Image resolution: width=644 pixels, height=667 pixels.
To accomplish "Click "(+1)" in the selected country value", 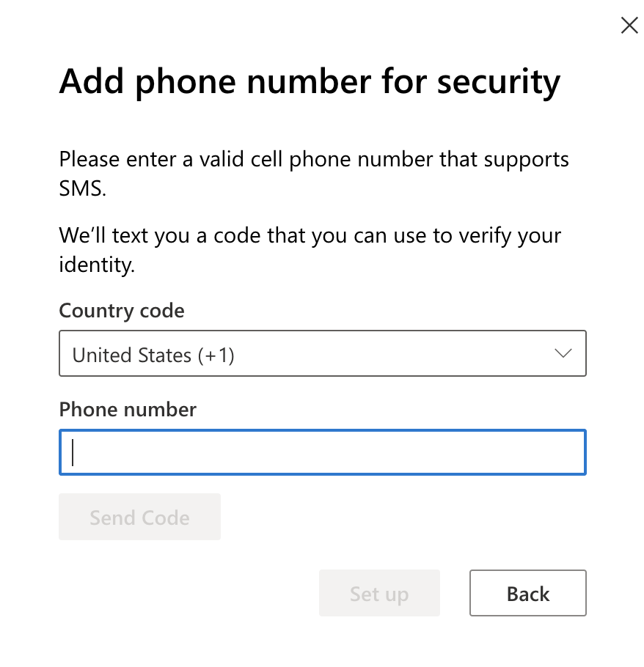I will click(x=216, y=355).
